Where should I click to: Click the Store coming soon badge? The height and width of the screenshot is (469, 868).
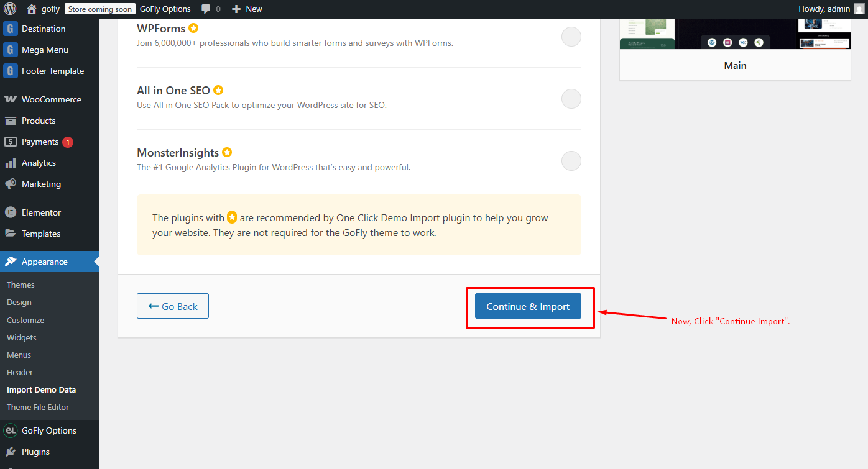[x=100, y=9]
